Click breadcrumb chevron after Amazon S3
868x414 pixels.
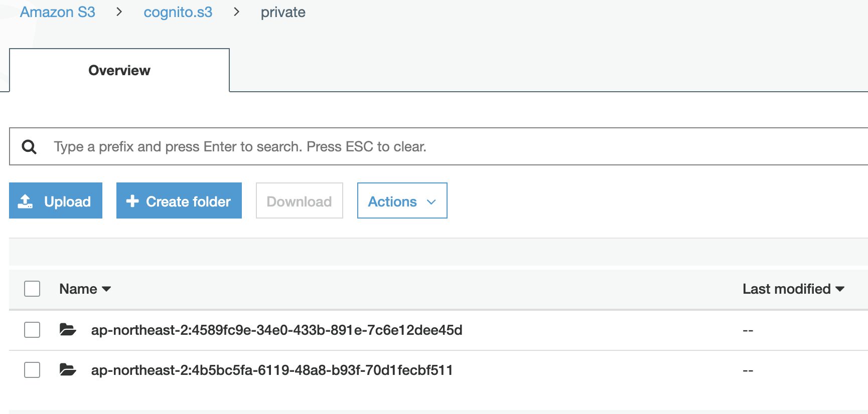click(119, 12)
